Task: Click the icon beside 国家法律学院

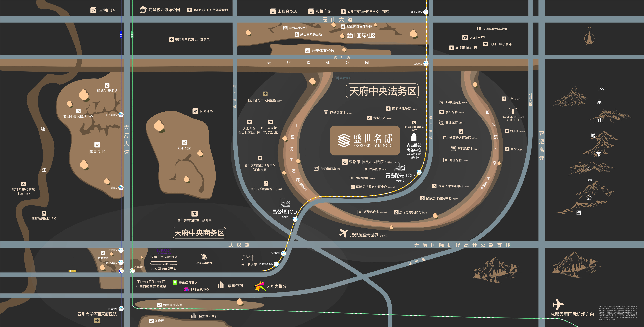Action: 388,109
